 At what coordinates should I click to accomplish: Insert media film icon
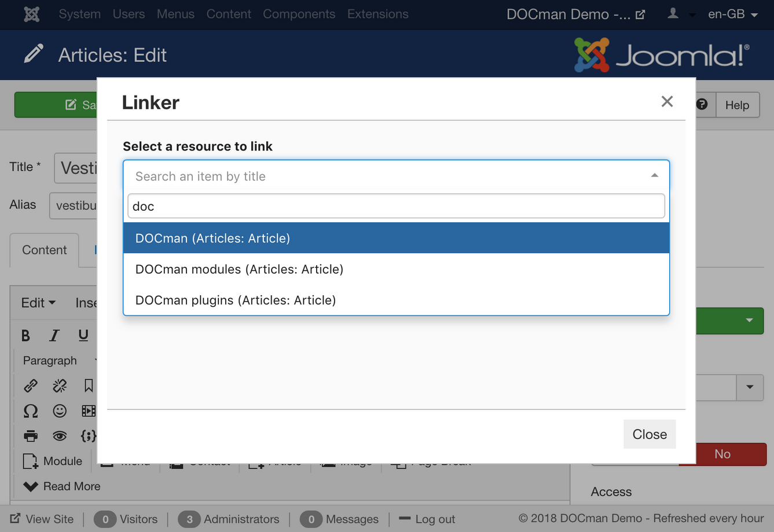click(x=89, y=411)
